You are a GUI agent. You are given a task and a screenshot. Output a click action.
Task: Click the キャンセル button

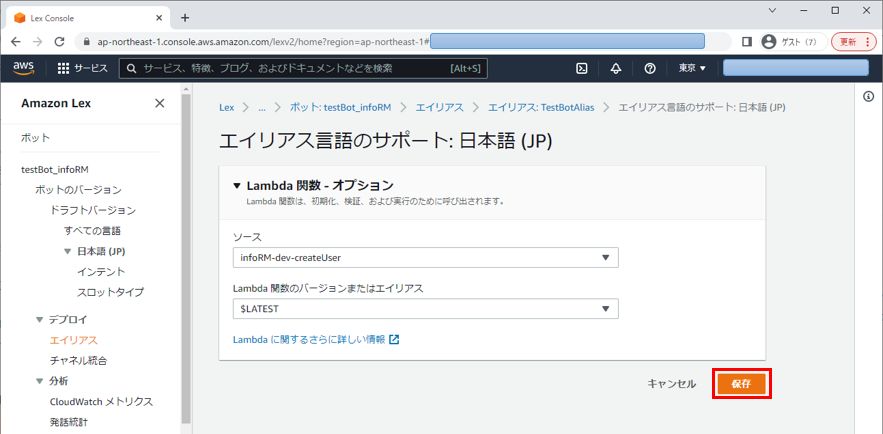tap(671, 384)
